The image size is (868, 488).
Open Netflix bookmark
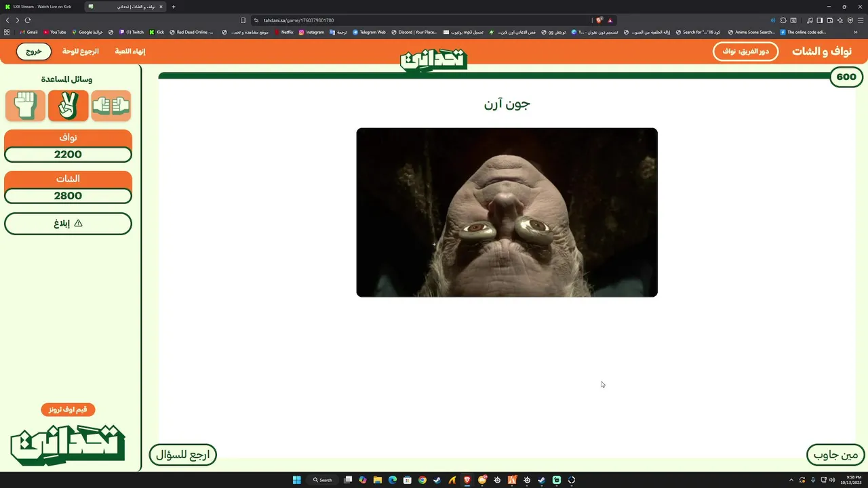tap(284, 32)
